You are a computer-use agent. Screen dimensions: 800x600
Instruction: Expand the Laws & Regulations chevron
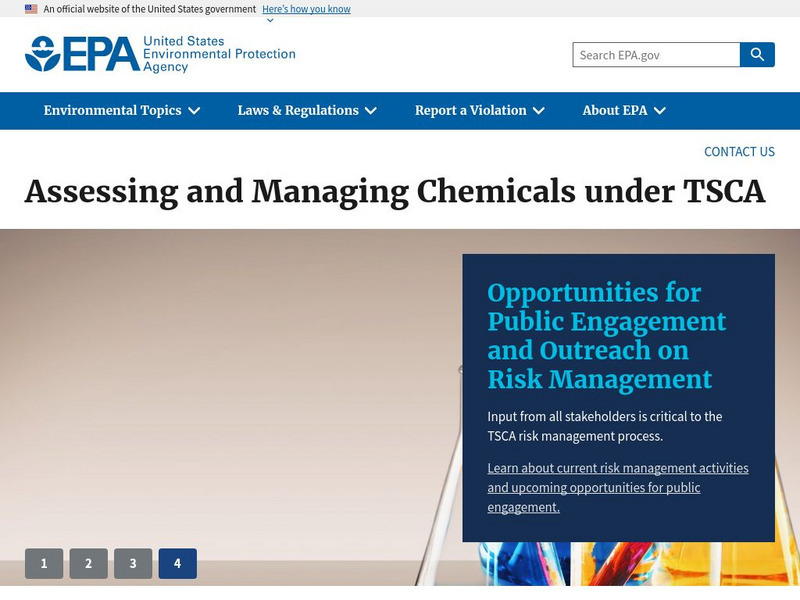click(371, 111)
